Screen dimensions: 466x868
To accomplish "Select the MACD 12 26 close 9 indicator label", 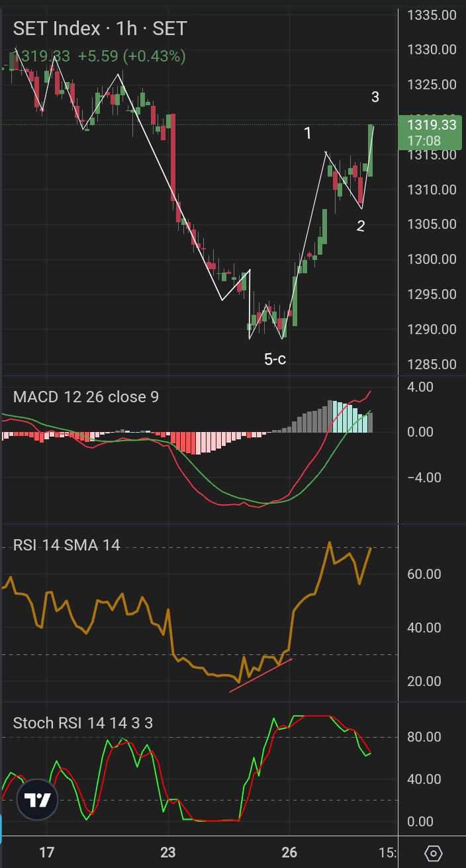I will click(x=86, y=397).
